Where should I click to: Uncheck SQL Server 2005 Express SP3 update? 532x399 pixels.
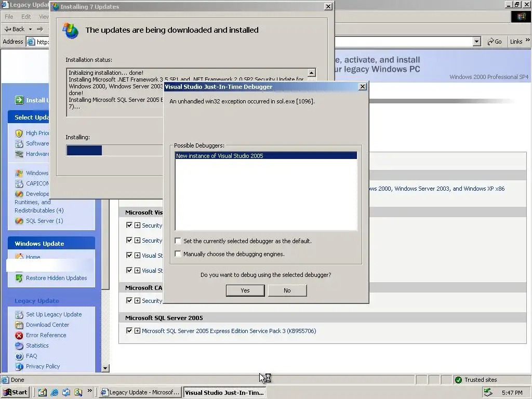pyautogui.click(x=129, y=330)
